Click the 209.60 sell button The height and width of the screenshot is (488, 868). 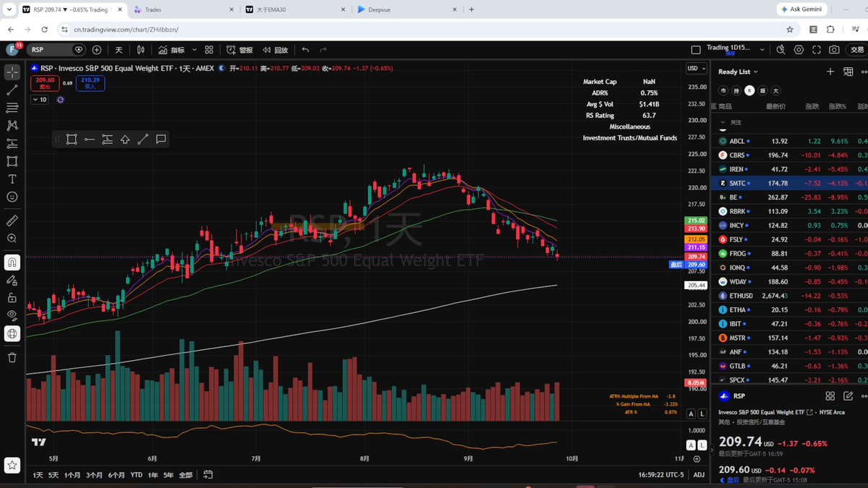[46, 83]
